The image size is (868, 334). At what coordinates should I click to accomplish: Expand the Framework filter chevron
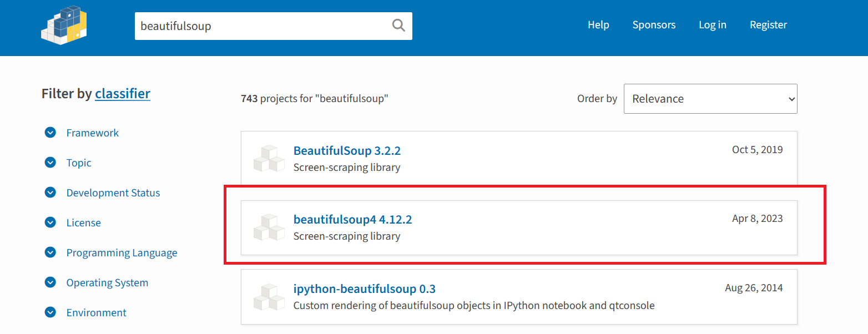click(51, 133)
